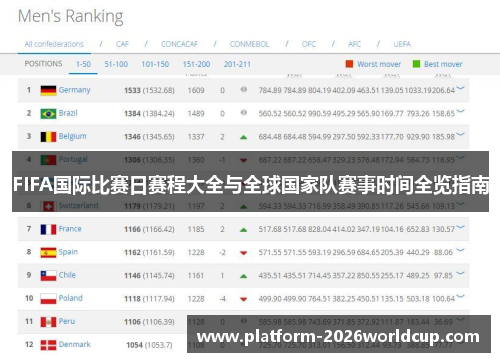
Task: Show positions 1-50
Action: (83, 64)
